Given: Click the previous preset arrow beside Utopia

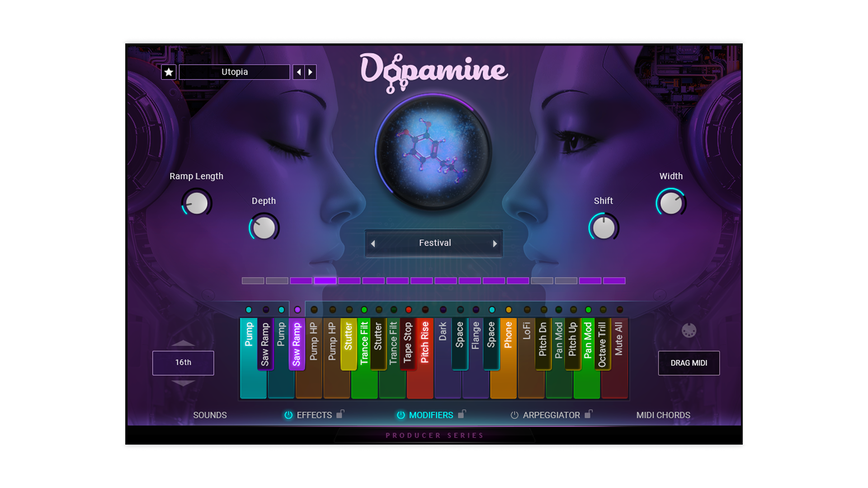Looking at the screenshot, I should pos(298,72).
